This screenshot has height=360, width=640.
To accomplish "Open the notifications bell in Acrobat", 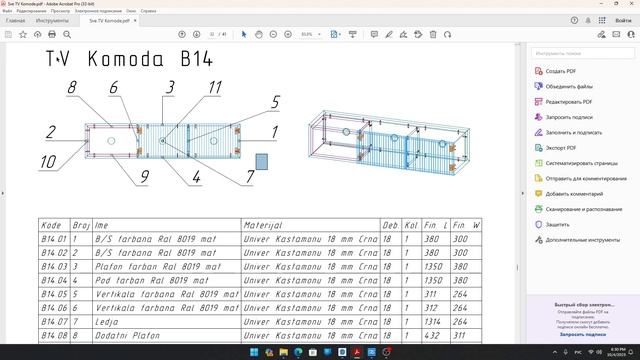I will pos(588,20).
